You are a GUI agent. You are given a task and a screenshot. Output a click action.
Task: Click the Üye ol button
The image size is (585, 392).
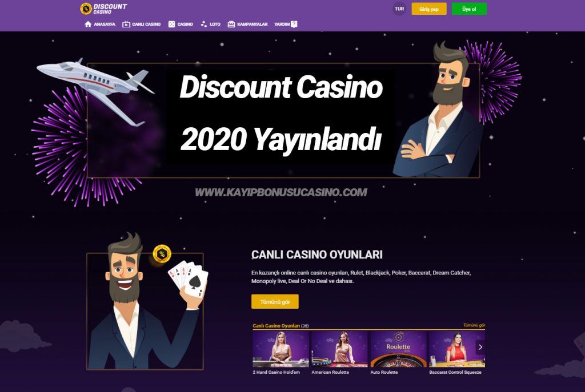pos(469,9)
